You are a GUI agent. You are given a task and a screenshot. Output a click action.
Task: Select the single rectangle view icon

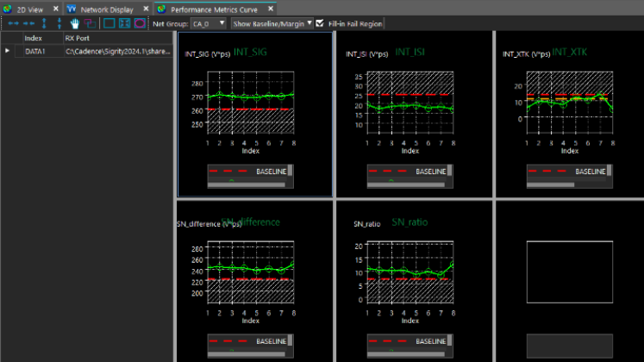109,23
